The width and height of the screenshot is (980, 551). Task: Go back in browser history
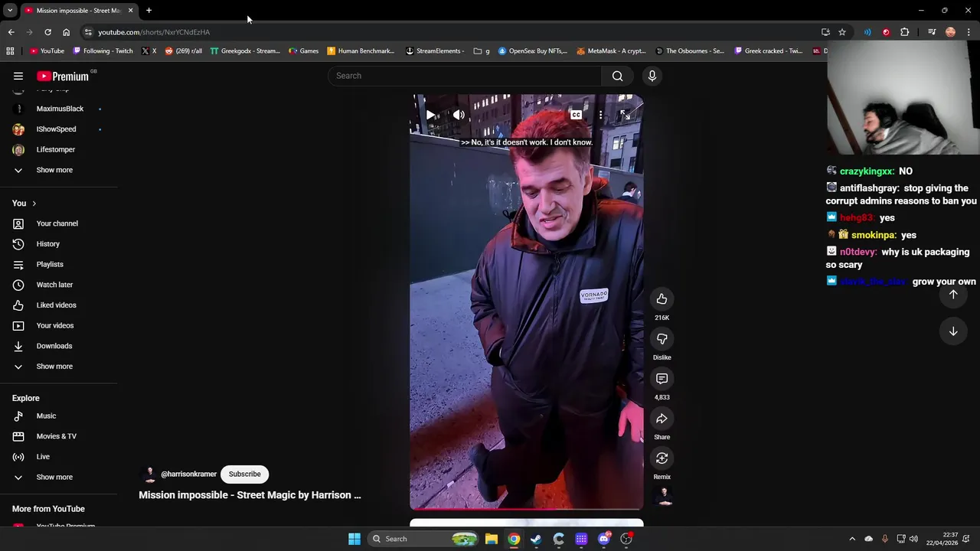tap(11, 32)
